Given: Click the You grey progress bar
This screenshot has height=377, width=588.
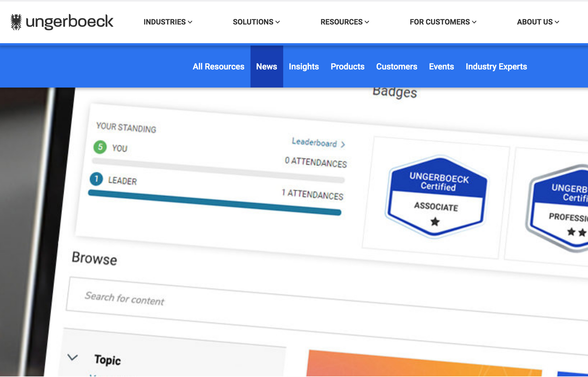Looking at the screenshot, I should (218, 170).
